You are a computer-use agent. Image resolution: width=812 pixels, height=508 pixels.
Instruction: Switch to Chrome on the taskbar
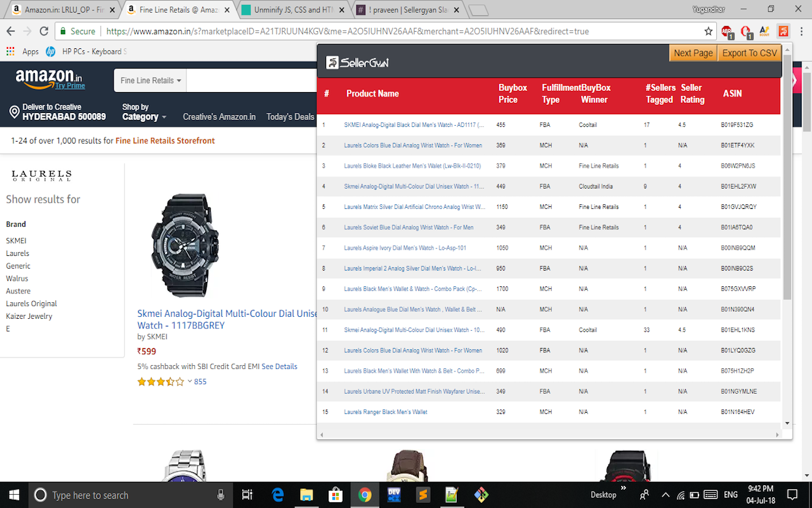[x=364, y=495]
